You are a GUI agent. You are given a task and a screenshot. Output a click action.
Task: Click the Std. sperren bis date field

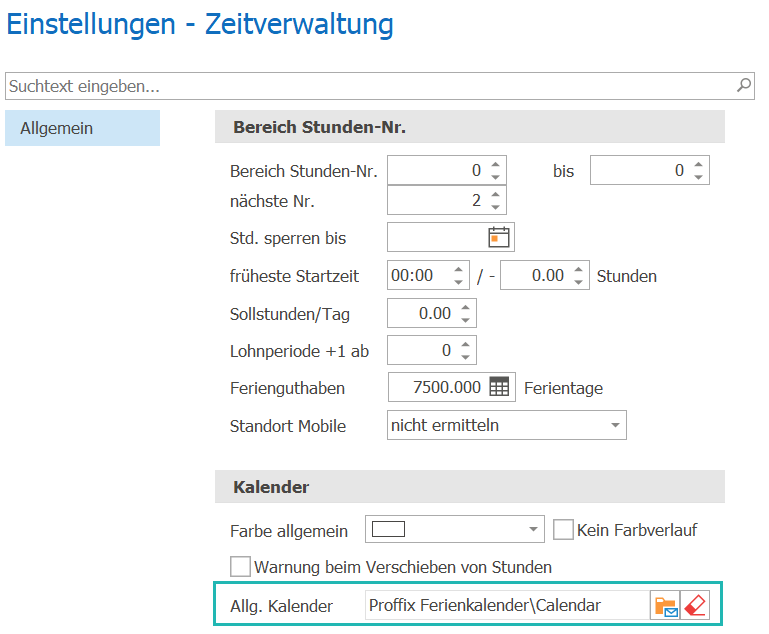coord(451,237)
